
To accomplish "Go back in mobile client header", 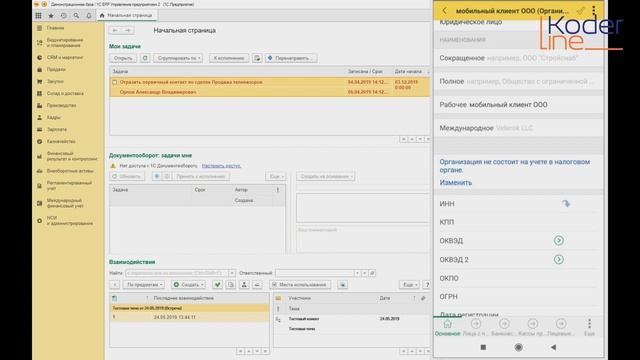I will click(x=444, y=11).
